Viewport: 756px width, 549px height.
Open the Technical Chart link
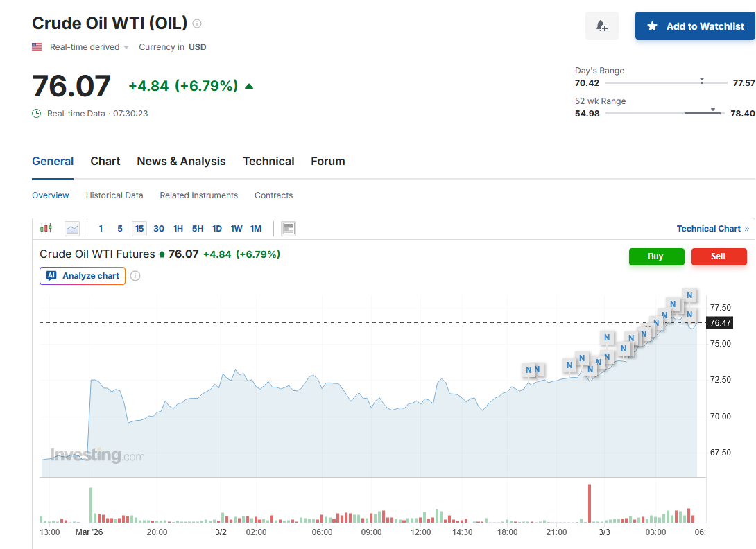point(712,229)
